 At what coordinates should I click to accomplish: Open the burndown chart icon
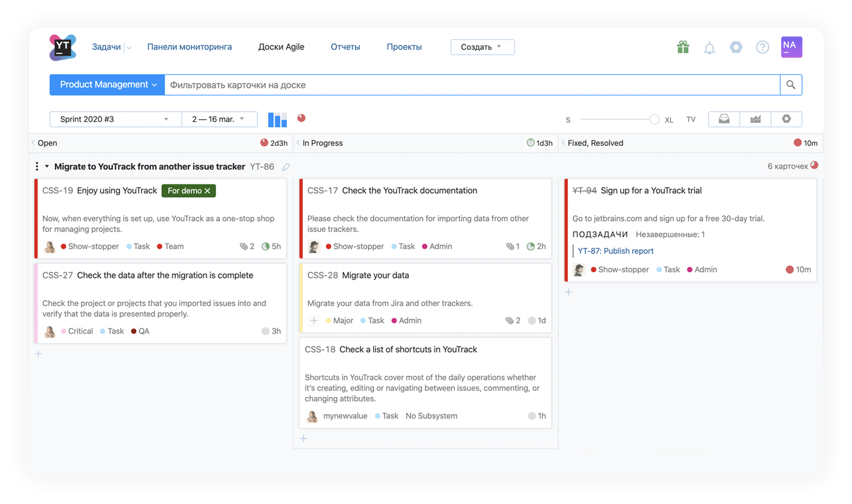point(755,119)
